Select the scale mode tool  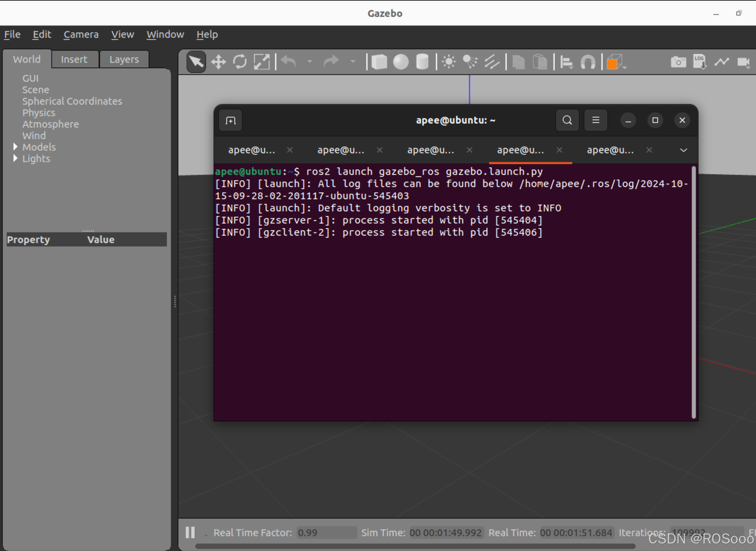point(262,62)
